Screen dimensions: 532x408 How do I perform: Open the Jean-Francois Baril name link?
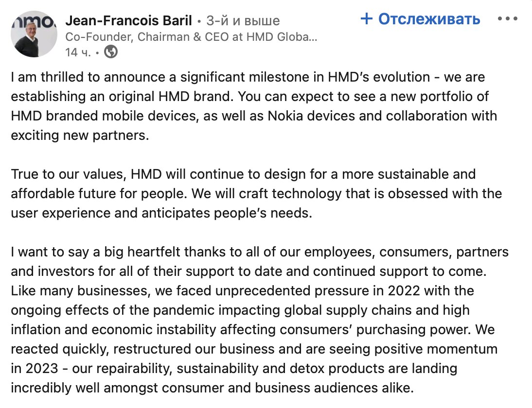tap(128, 21)
